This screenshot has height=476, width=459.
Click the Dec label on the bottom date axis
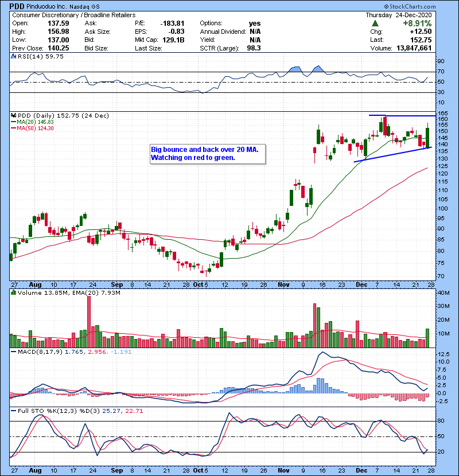point(361,470)
